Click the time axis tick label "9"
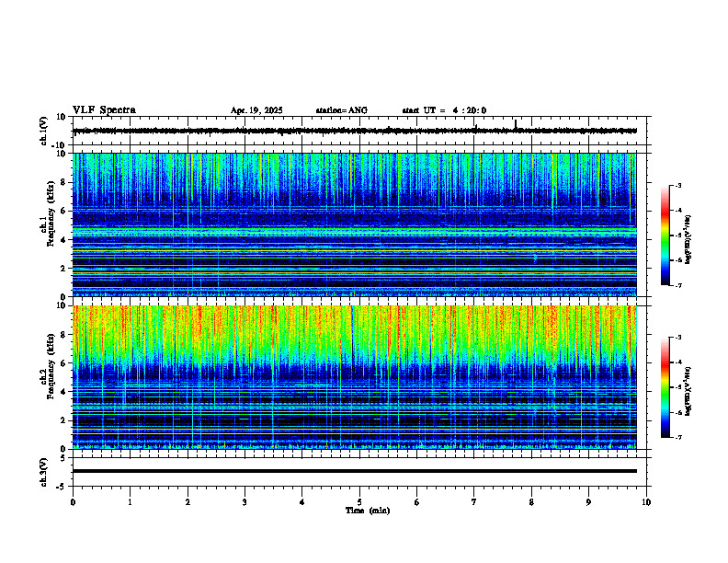Viewport: 728px width, 563px height. coord(588,502)
